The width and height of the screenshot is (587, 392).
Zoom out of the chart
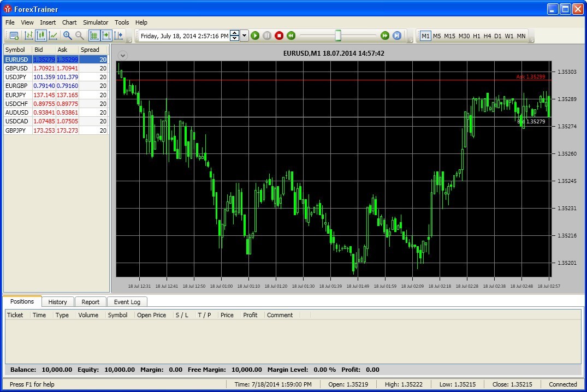pos(80,36)
